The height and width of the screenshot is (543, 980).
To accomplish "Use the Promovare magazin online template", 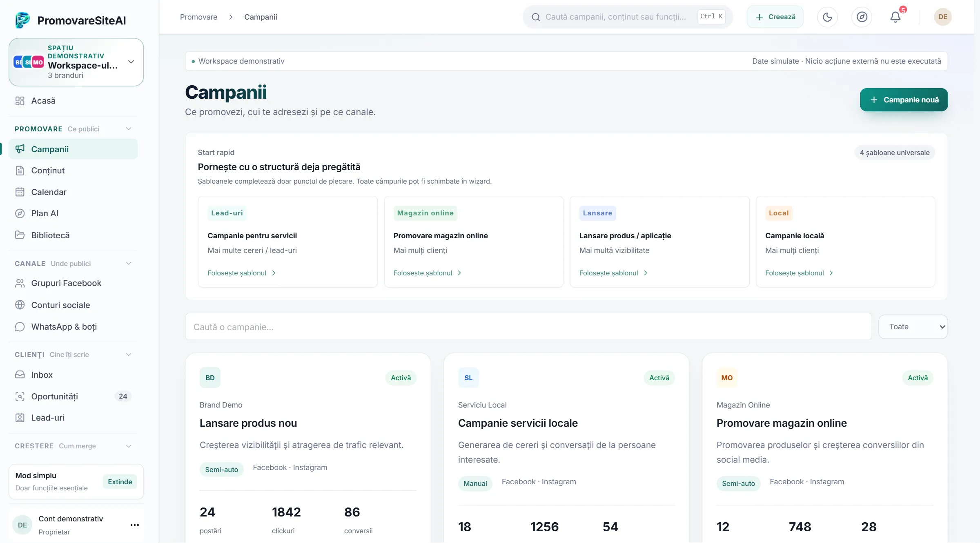I will [x=428, y=273].
